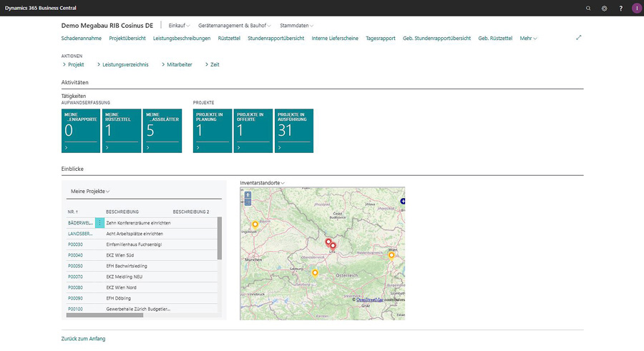Image resolution: width=644 pixels, height=351 pixels.
Task: Open project P00040
Action: pyautogui.click(x=75, y=255)
